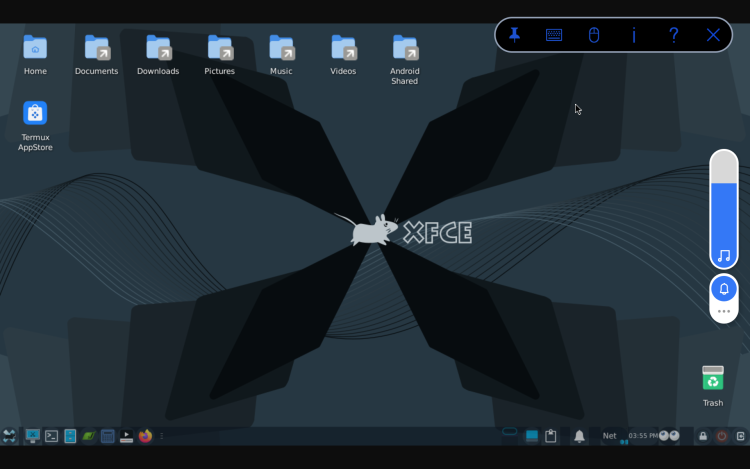Click the 03:55 PM clock
The width and height of the screenshot is (750, 469).
click(643, 436)
